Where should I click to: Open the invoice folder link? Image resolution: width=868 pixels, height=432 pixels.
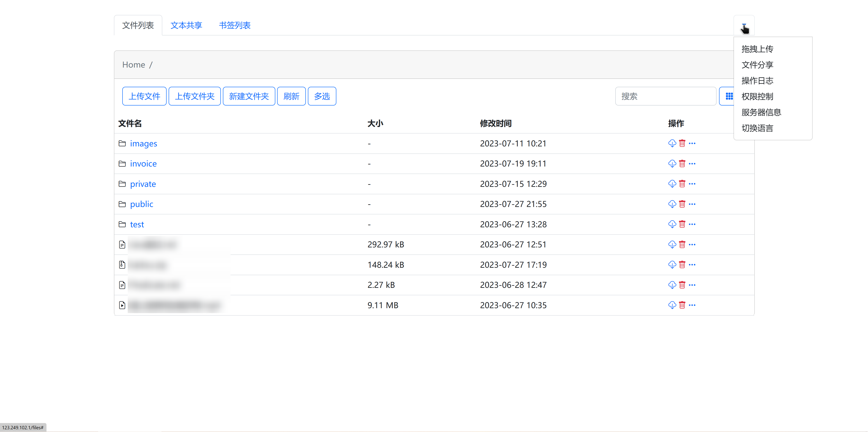click(x=144, y=164)
